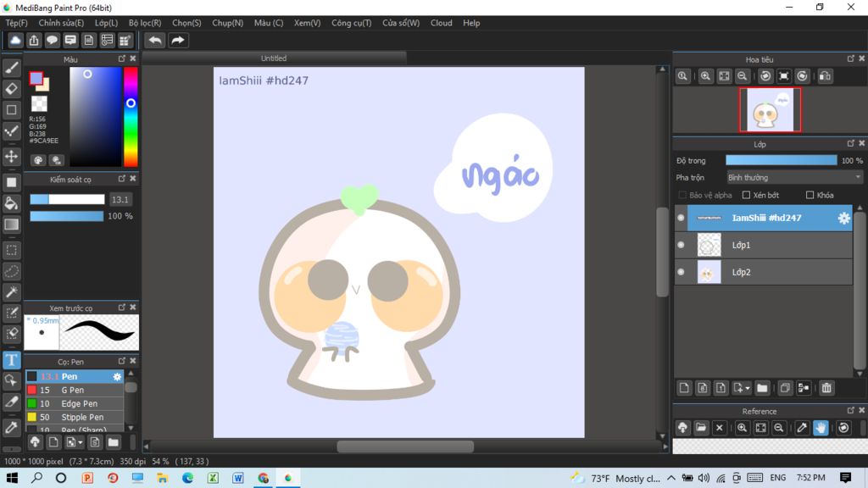
Task: Select the rectangular Select tool
Action: [11, 250]
